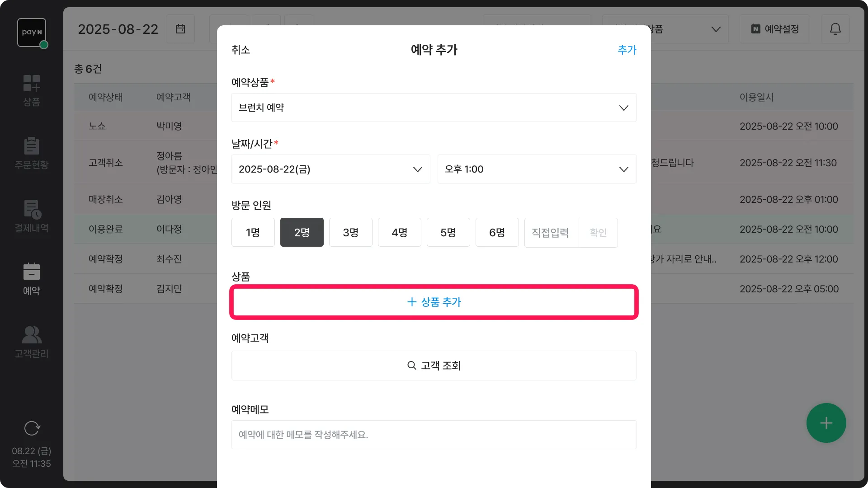Image resolution: width=868 pixels, height=488 pixels.
Task: Click the 예약메모 memo input field
Action: pos(434,435)
